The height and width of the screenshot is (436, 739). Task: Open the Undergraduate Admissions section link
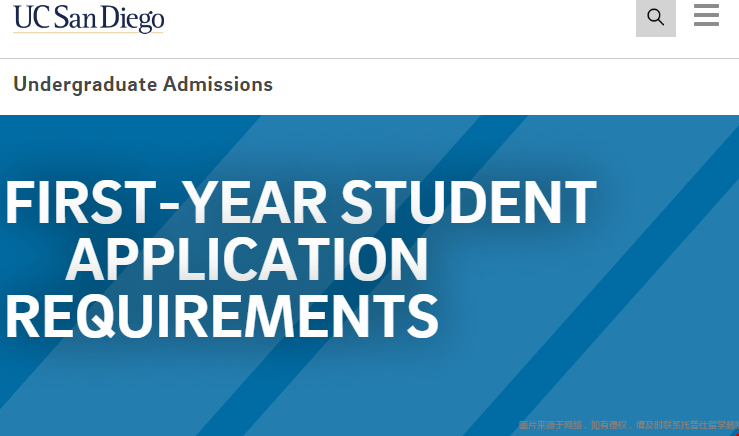click(x=143, y=84)
